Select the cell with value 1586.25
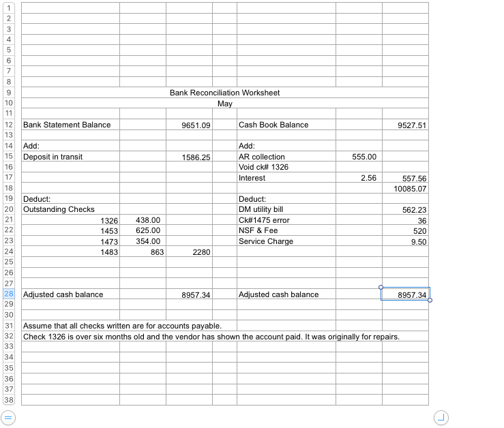 [x=189, y=156]
